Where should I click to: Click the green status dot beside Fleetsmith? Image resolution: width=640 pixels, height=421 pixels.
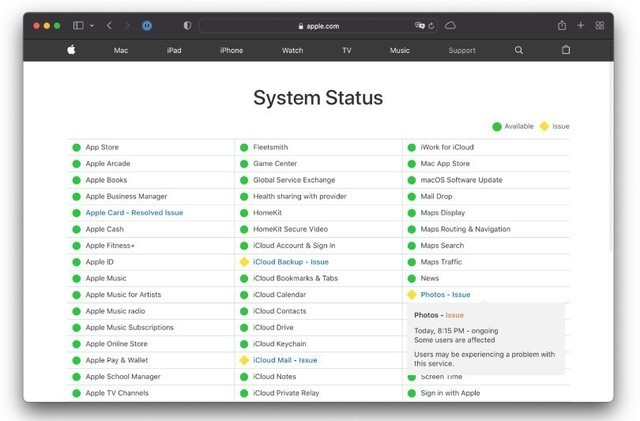[244, 147]
